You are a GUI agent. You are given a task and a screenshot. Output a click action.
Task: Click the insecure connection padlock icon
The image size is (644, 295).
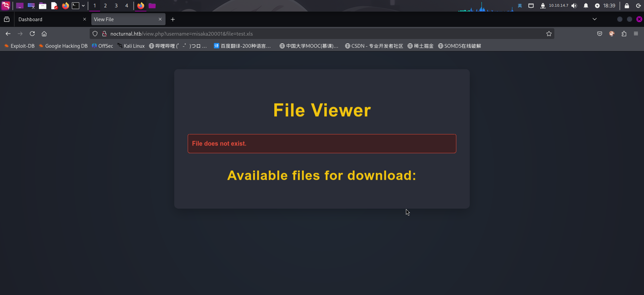[104, 34]
